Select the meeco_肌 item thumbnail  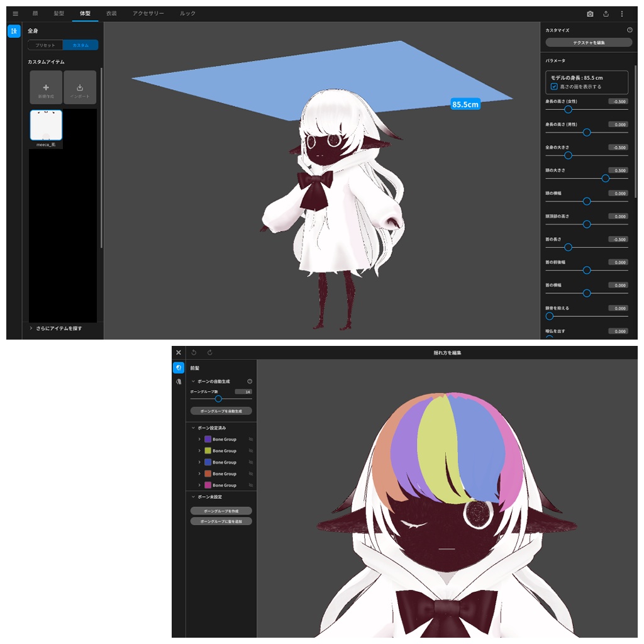[45, 125]
